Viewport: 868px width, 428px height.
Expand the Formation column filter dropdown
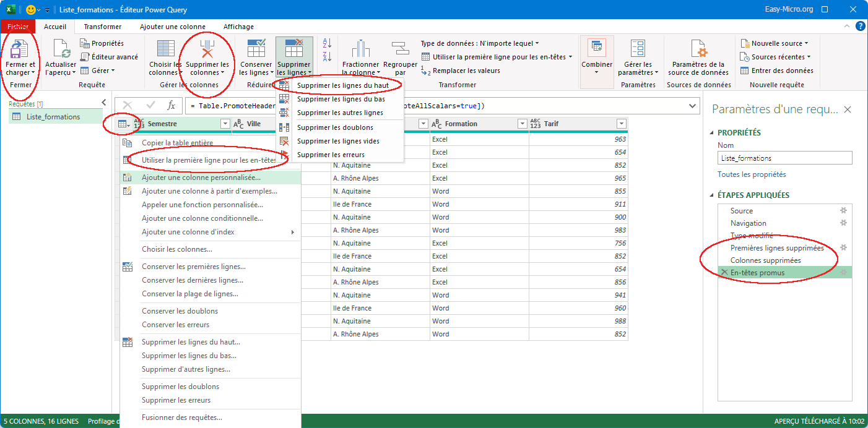pos(522,124)
